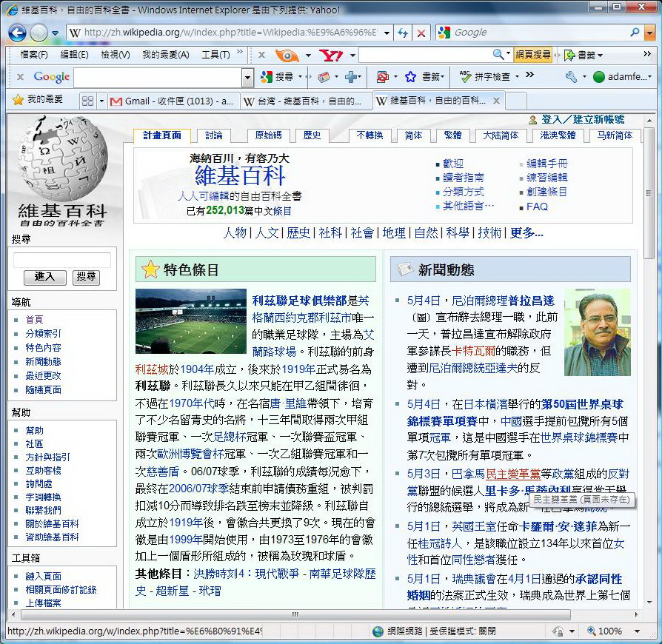This screenshot has height=644, width=662.
Task: Open the 討論 page tab
Action: coord(213,135)
